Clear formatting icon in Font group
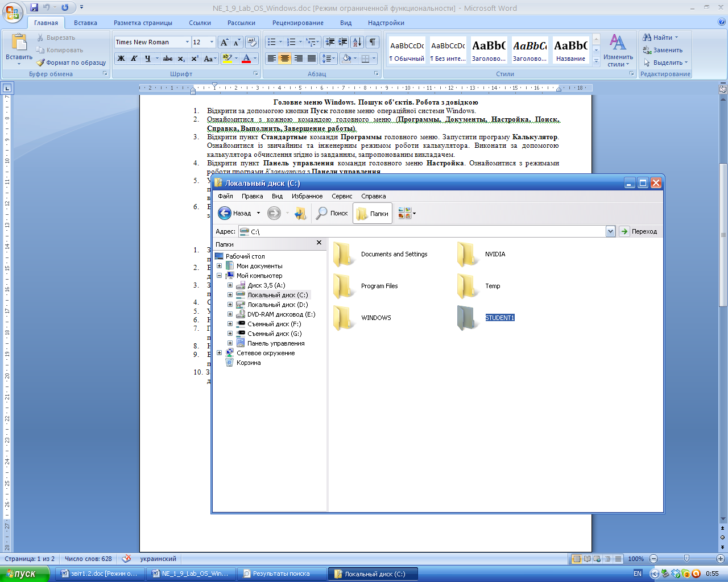 coord(252,43)
